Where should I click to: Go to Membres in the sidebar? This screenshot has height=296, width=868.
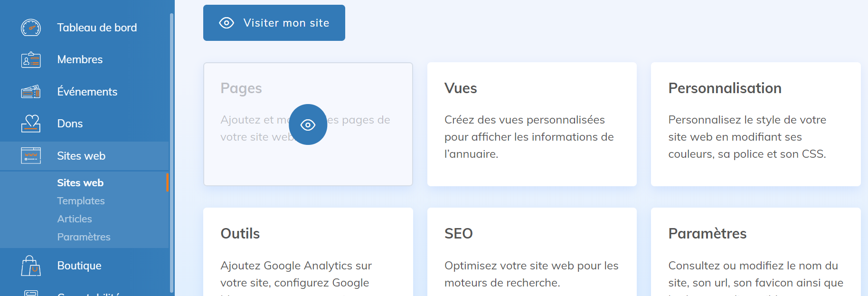pyautogui.click(x=80, y=59)
